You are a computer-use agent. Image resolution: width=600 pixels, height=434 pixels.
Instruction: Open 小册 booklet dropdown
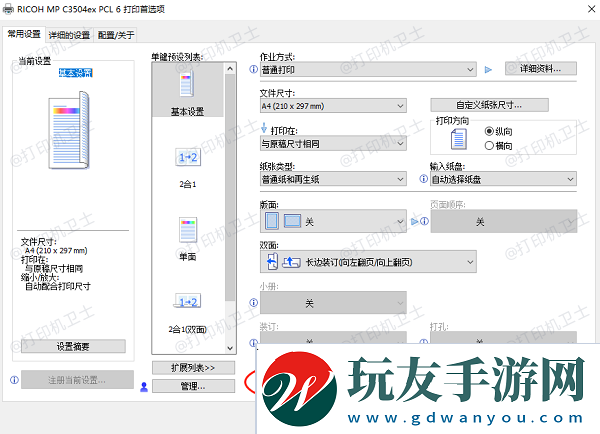coord(333,303)
